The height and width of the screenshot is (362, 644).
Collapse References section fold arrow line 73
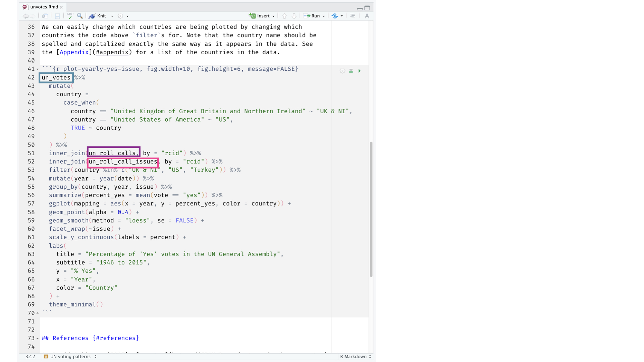click(x=38, y=338)
